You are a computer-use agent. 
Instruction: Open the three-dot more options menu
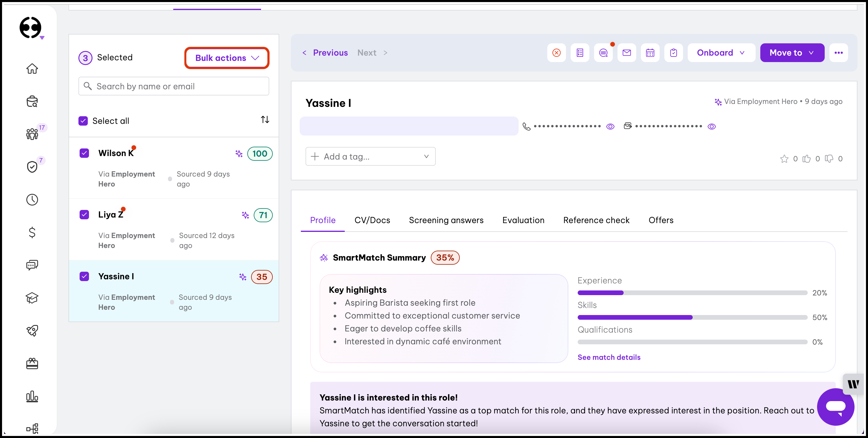click(x=838, y=53)
